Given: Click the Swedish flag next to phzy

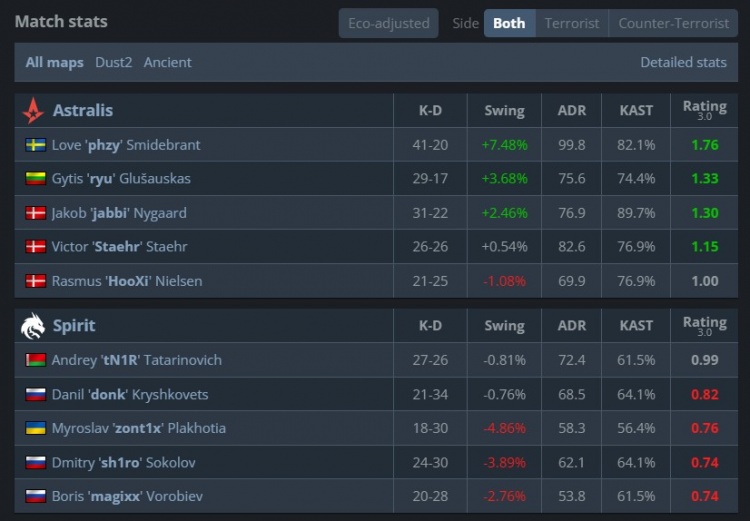Looking at the screenshot, I should pyautogui.click(x=35, y=145).
